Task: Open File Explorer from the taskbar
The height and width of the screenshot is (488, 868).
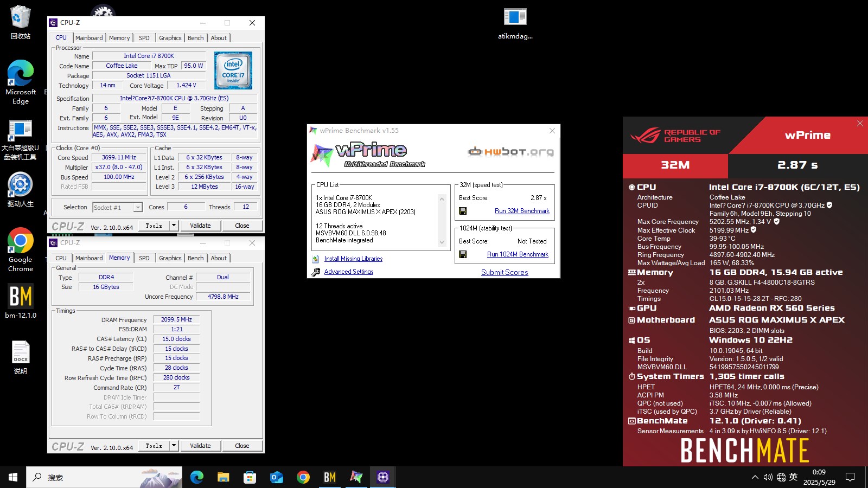Action: click(x=223, y=477)
